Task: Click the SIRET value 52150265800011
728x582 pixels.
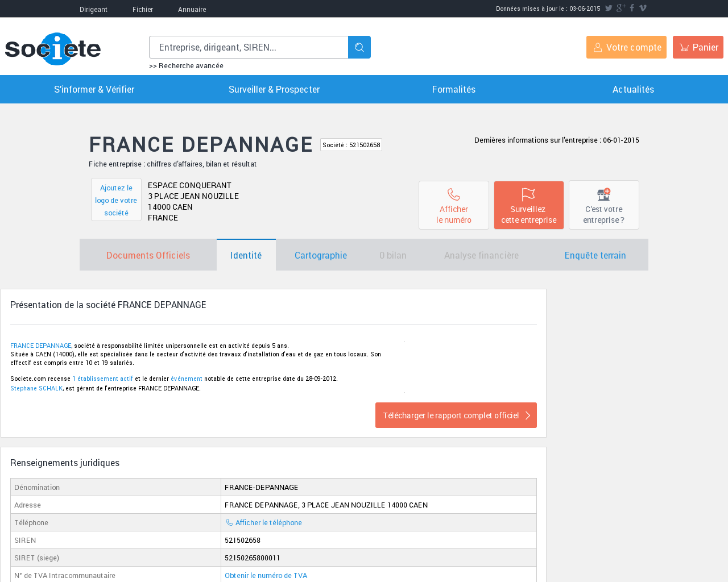Action: coord(253,558)
